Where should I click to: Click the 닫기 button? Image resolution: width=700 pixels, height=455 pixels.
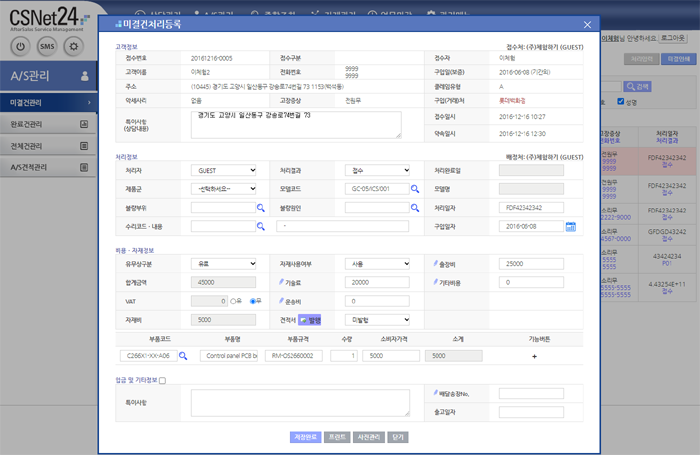[398, 437]
